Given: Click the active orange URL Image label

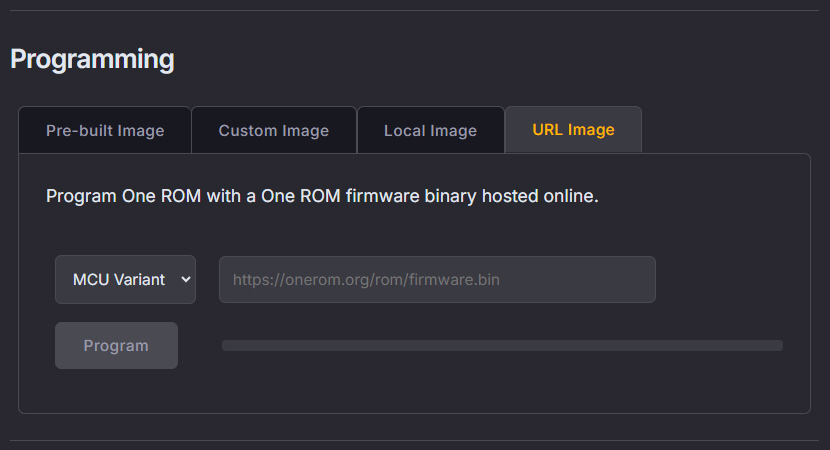Looking at the screenshot, I should pyautogui.click(x=573, y=130).
